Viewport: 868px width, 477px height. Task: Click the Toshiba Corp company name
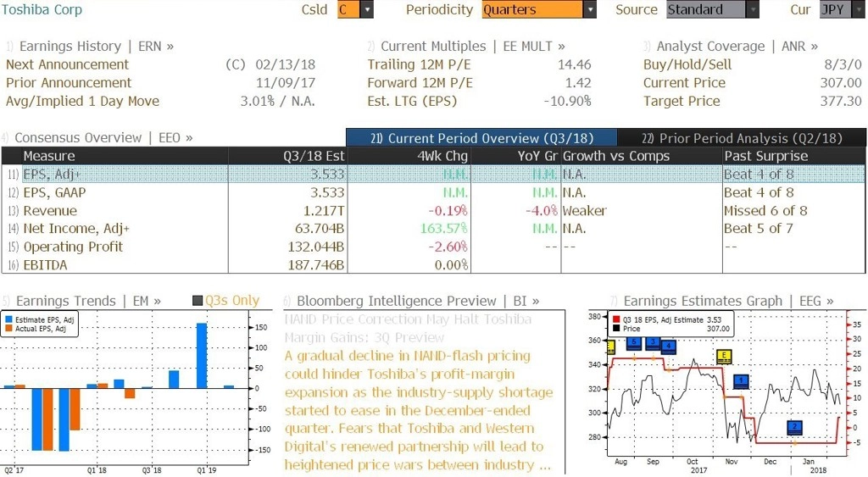pyautogui.click(x=42, y=9)
